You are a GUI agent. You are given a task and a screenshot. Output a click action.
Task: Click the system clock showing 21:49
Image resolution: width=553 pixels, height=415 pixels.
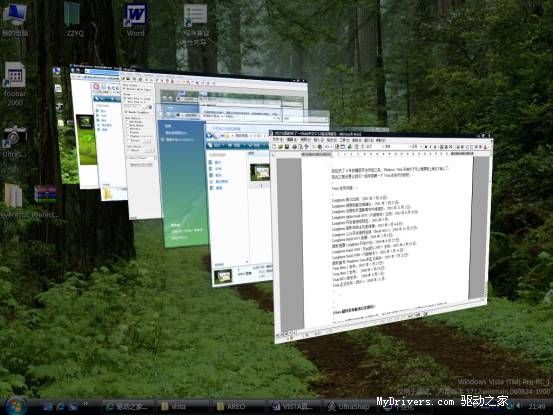[x=537, y=407]
